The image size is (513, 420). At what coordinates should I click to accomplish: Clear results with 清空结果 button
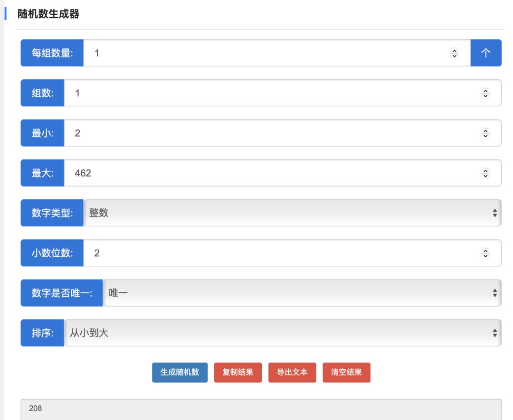[346, 373]
